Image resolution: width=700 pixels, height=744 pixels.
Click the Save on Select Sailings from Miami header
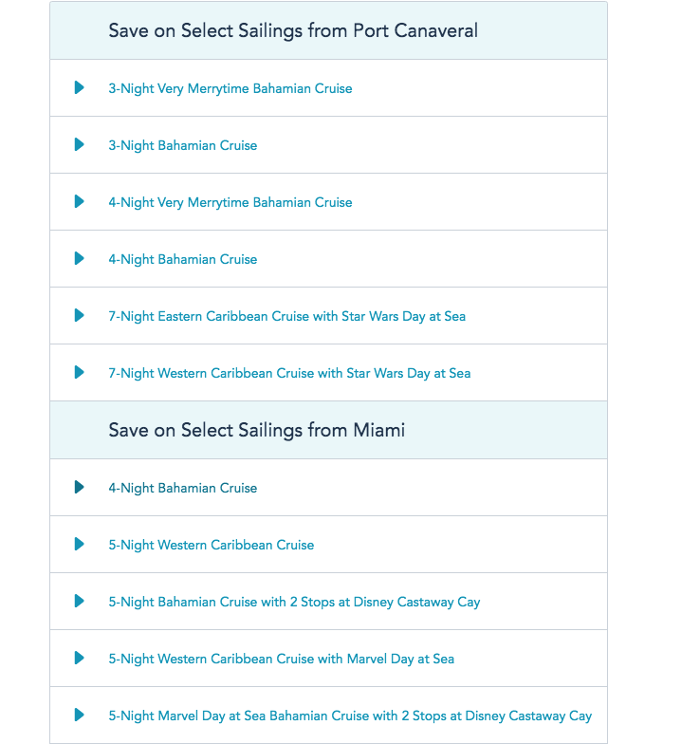click(x=256, y=430)
